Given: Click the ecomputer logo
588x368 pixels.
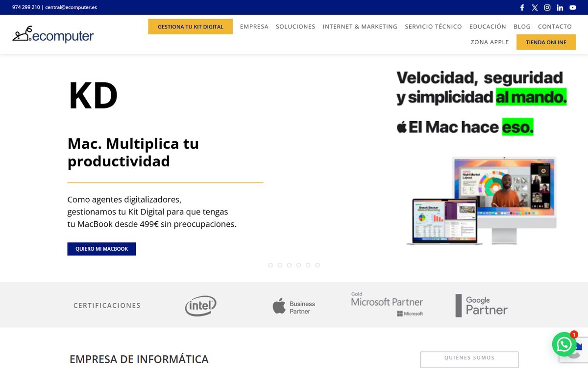Looking at the screenshot, I should pos(53,34).
